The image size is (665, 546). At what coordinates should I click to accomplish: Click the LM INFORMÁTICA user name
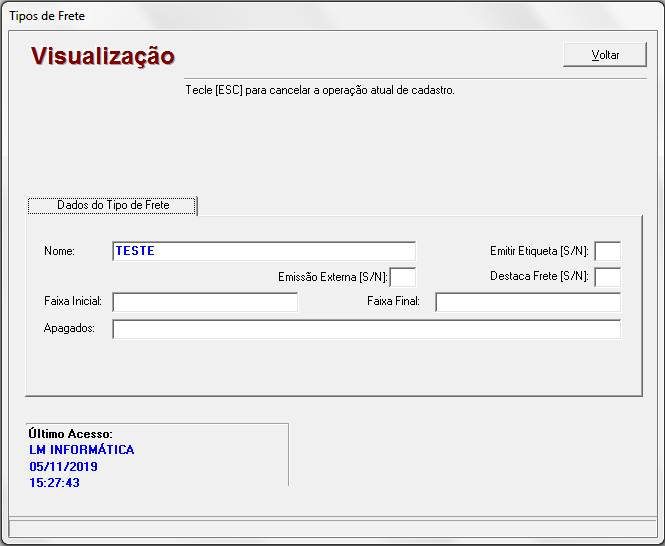82,450
